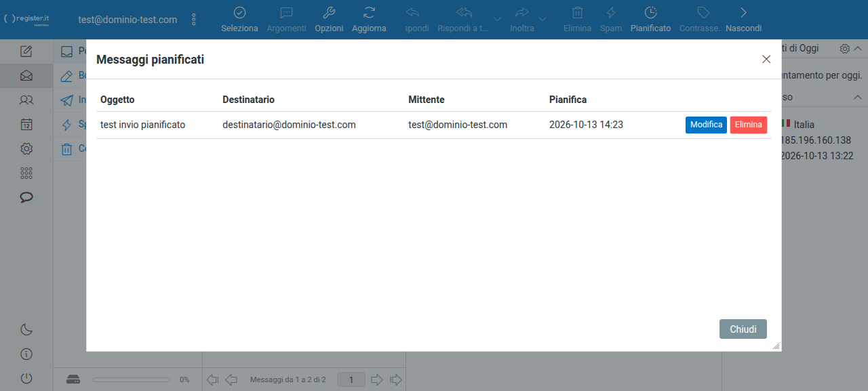Open the settings gear in the left sidebar
Image resolution: width=868 pixels, height=391 pixels.
point(26,148)
